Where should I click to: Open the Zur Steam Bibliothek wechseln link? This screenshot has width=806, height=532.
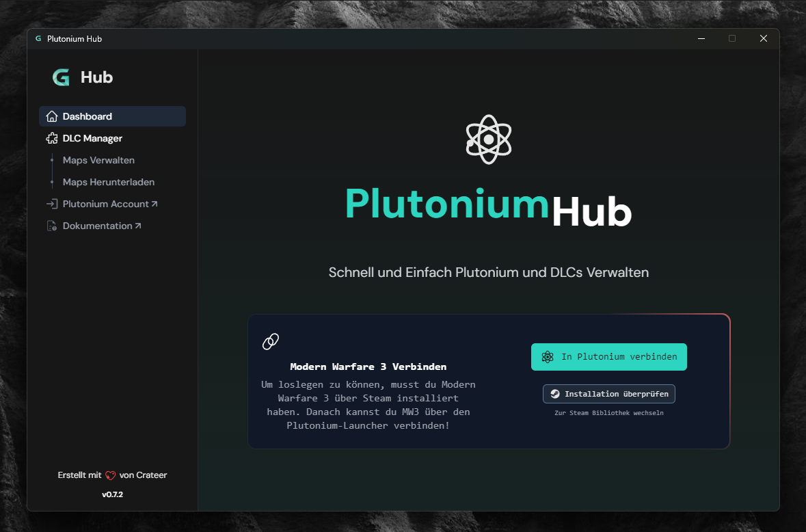pyautogui.click(x=608, y=412)
